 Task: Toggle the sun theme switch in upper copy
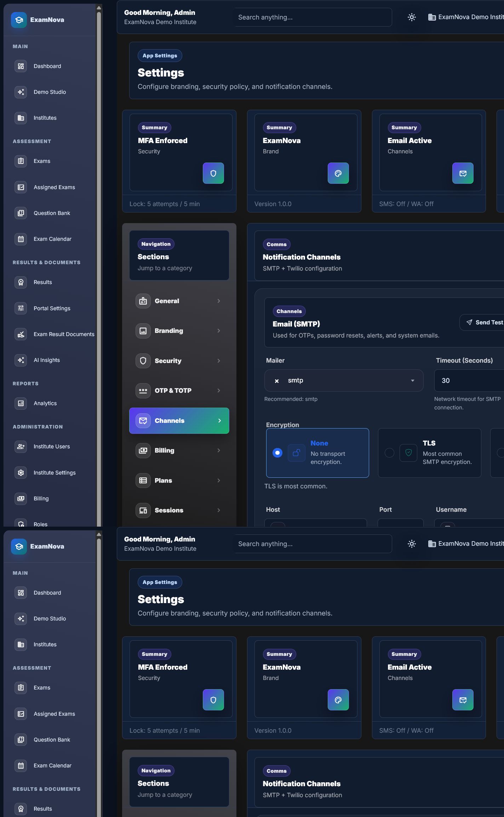[x=412, y=17]
